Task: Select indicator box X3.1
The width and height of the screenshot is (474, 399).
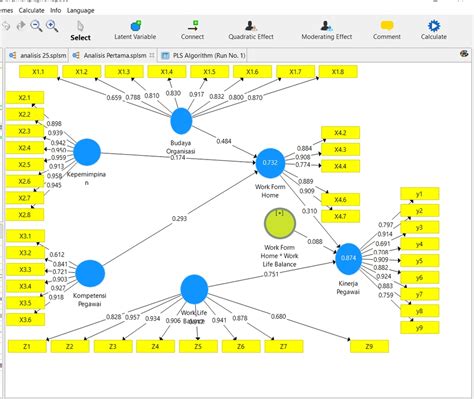Action: pyautogui.click(x=25, y=236)
